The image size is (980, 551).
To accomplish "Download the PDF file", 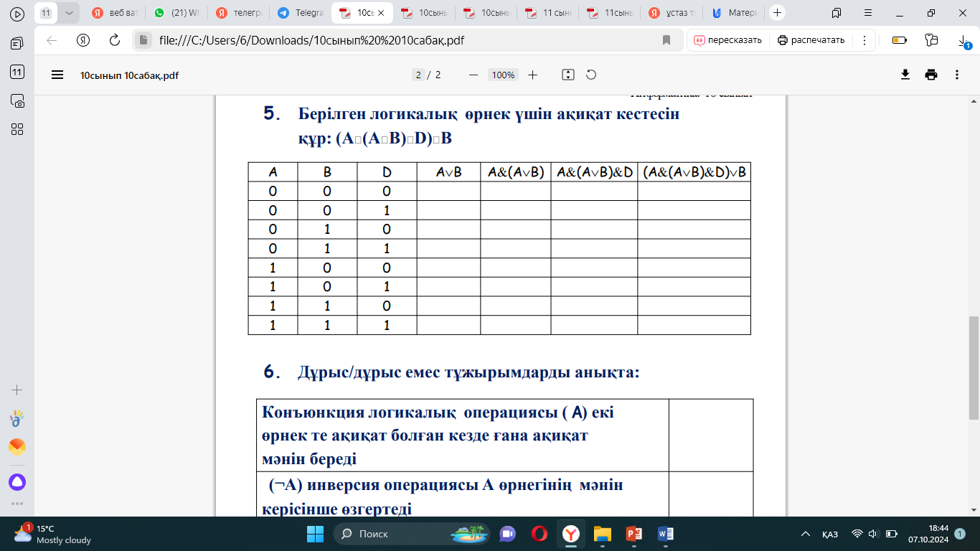I will pos(905,75).
